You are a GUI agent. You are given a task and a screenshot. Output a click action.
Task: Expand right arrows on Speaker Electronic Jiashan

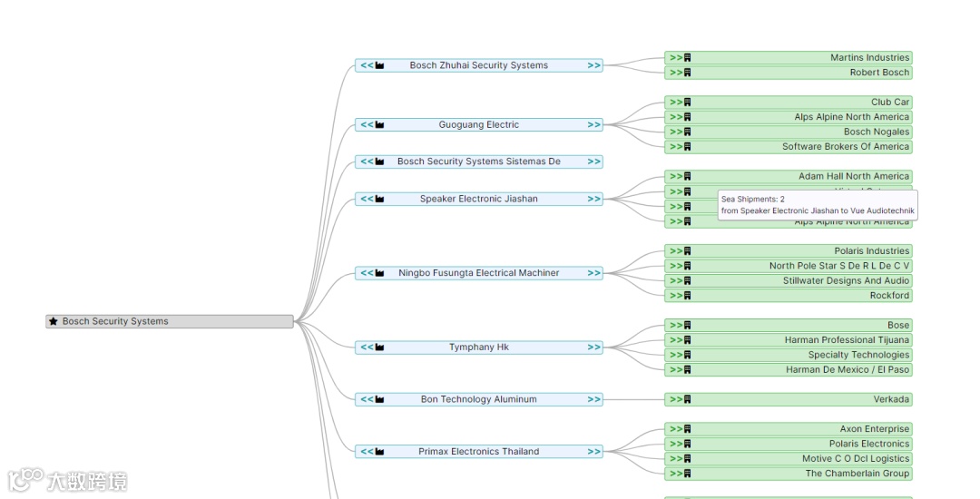(593, 200)
